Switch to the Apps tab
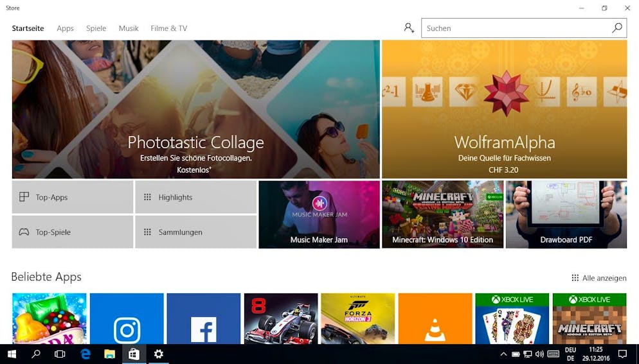 (65, 28)
